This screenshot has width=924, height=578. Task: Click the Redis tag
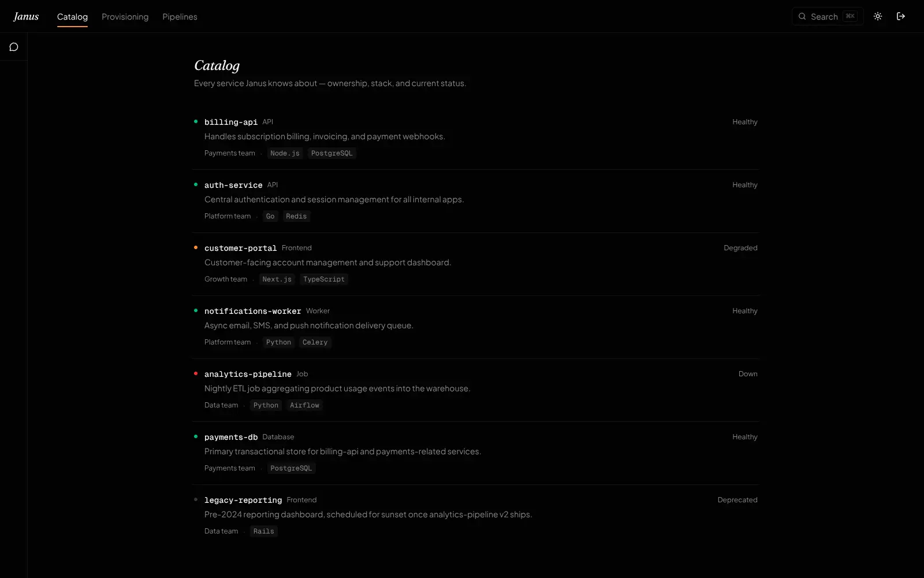[296, 216]
